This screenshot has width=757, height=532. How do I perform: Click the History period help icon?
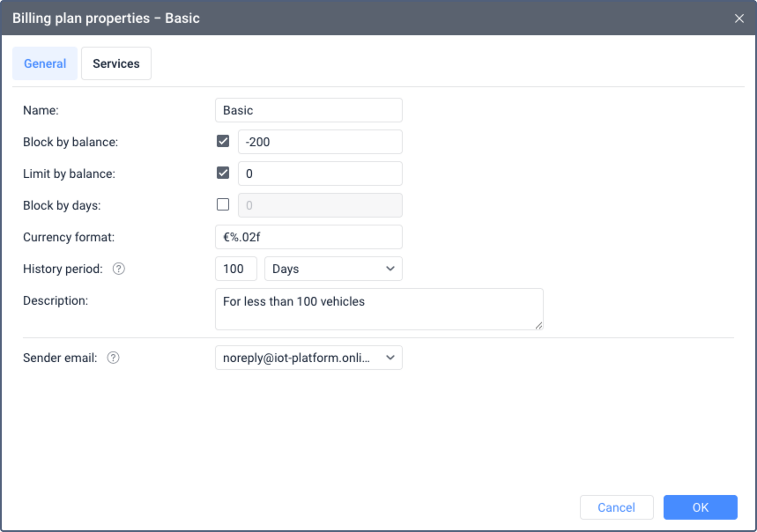[119, 270]
